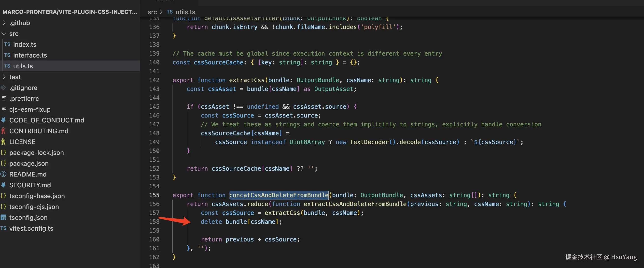
Task: Click the repository name header in explorer
Action: click(x=70, y=12)
